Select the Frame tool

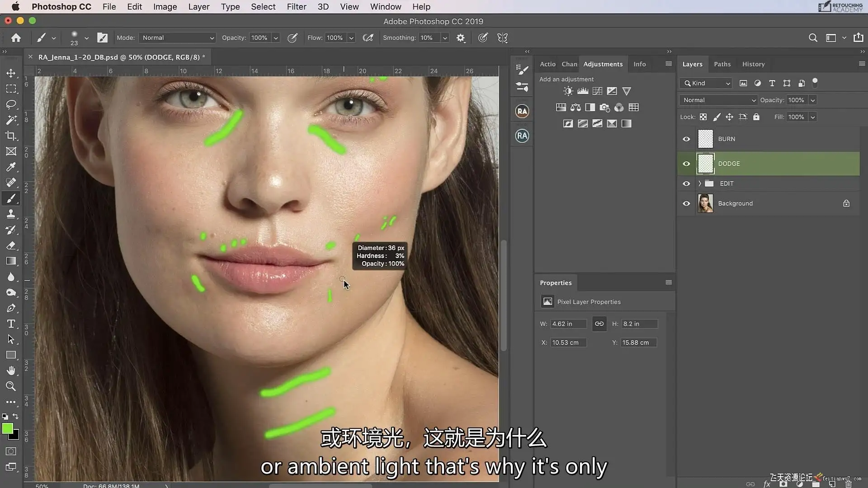pyautogui.click(x=11, y=151)
